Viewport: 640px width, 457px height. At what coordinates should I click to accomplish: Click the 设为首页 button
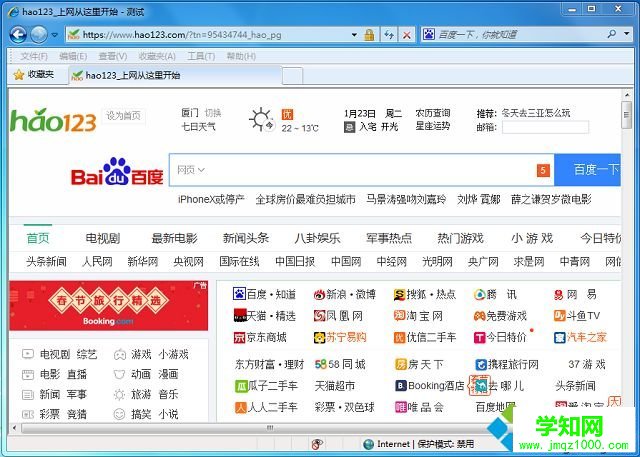point(123,116)
